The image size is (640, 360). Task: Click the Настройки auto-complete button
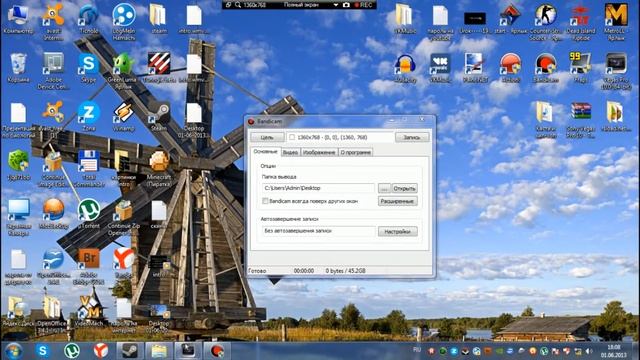tap(398, 231)
